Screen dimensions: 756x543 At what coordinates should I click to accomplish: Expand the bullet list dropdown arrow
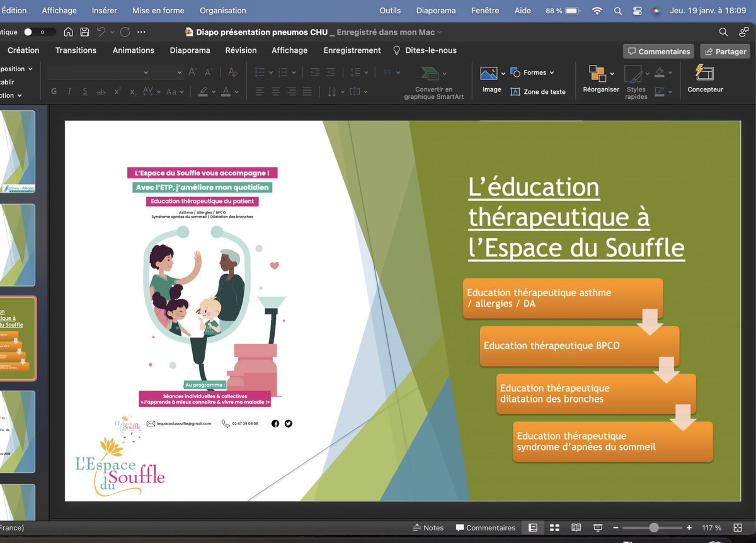click(x=270, y=72)
